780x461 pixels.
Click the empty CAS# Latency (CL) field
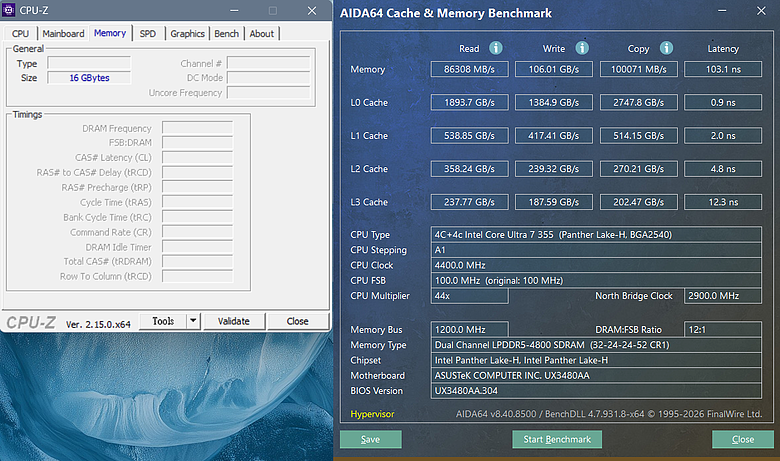[197, 158]
